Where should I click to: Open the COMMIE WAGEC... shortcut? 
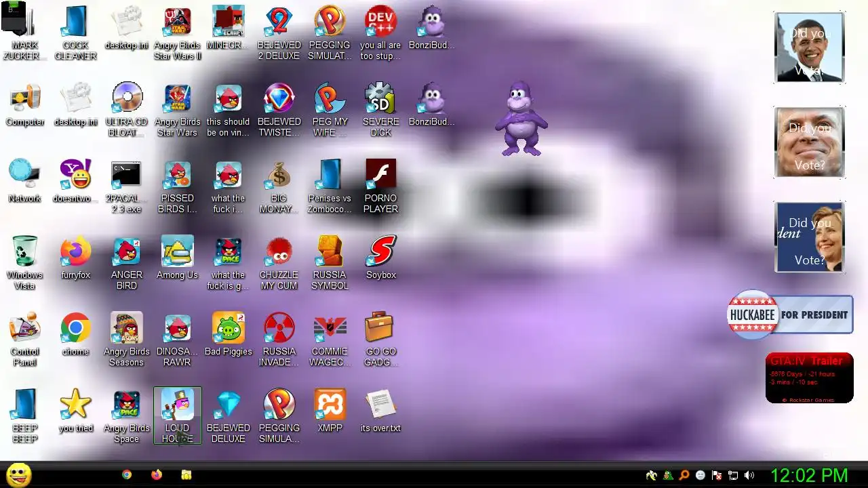[x=330, y=340]
